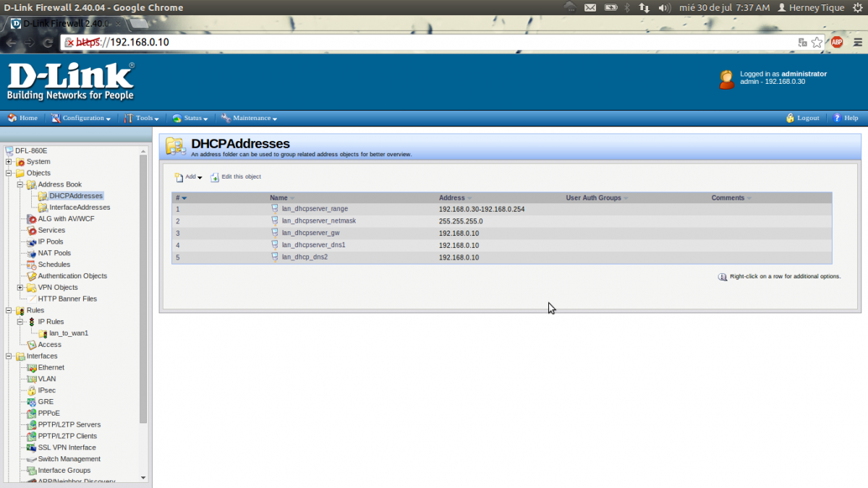Screen dimensions: 868x488
Task: Click the SSL VPN Interface icon
Action: pyautogui.click(x=32, y=448)
